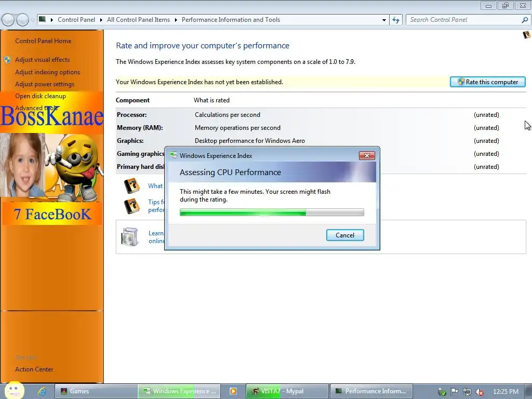Click the 12:25 PM clock
The image size is (532, 399).
tap(506, 392)
